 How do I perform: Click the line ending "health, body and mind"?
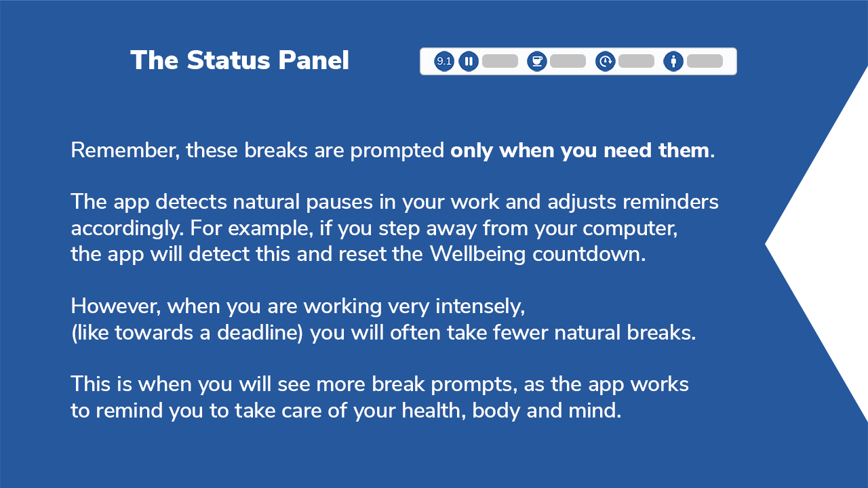pos(346,411)
